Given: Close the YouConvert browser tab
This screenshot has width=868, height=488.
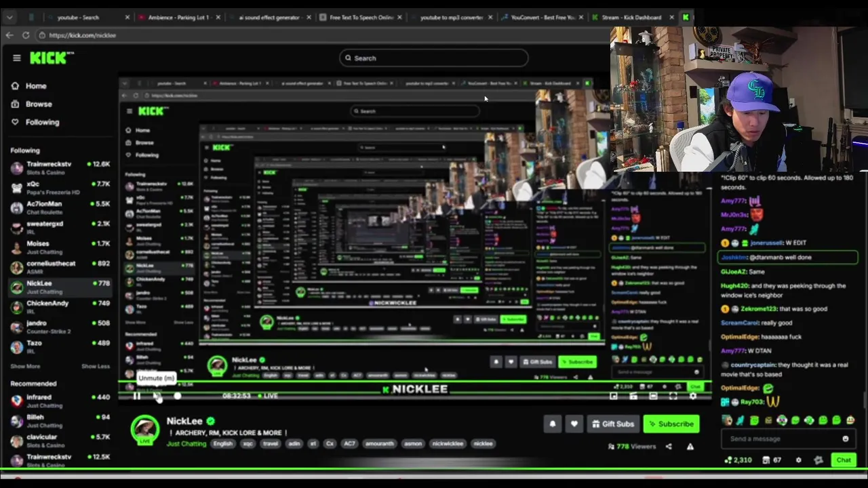Looking at the screenshot, I should (x=583, y=17).
